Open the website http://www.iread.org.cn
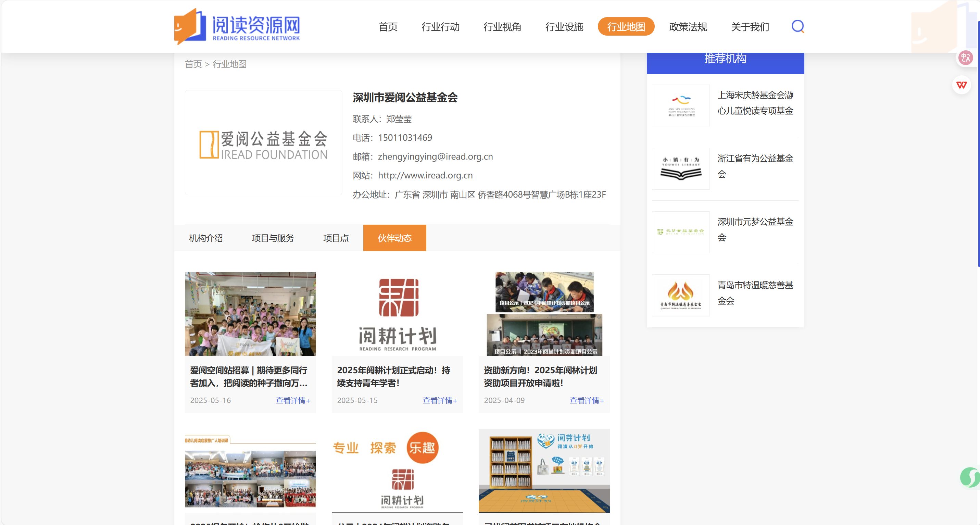Screen dimensions: 980x525 [x=425, y=175]
